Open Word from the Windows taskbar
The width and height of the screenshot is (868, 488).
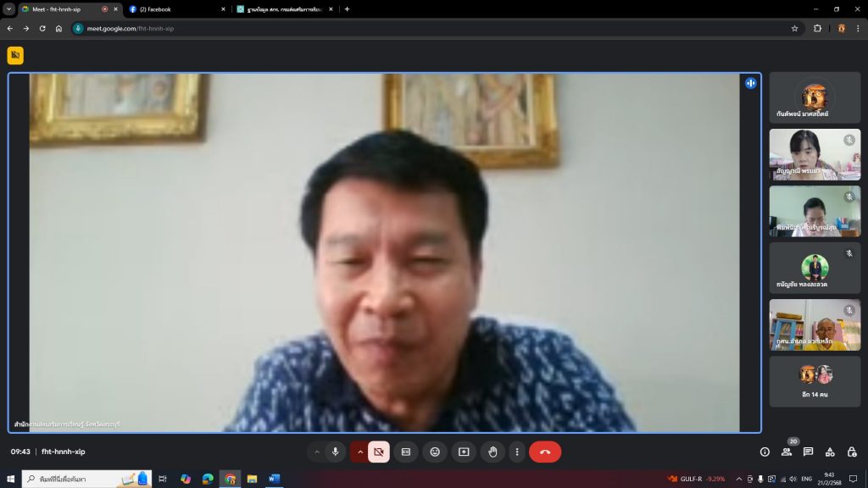click(274, 479)
